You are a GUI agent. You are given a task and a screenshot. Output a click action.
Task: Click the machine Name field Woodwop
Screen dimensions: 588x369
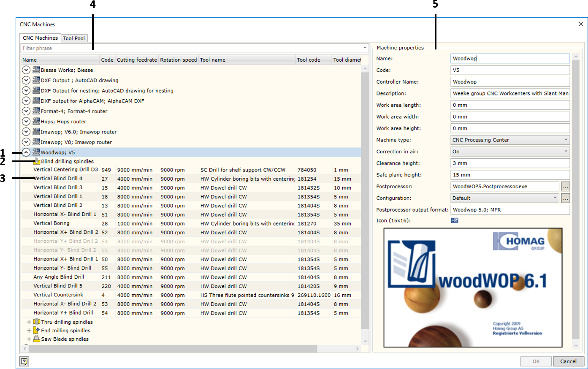point(510,59)
